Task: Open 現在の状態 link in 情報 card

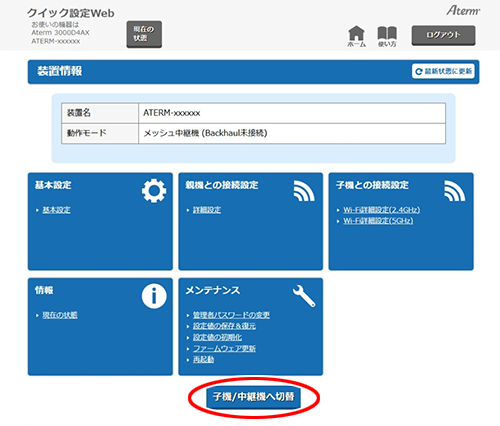Action: click(60, 315)
